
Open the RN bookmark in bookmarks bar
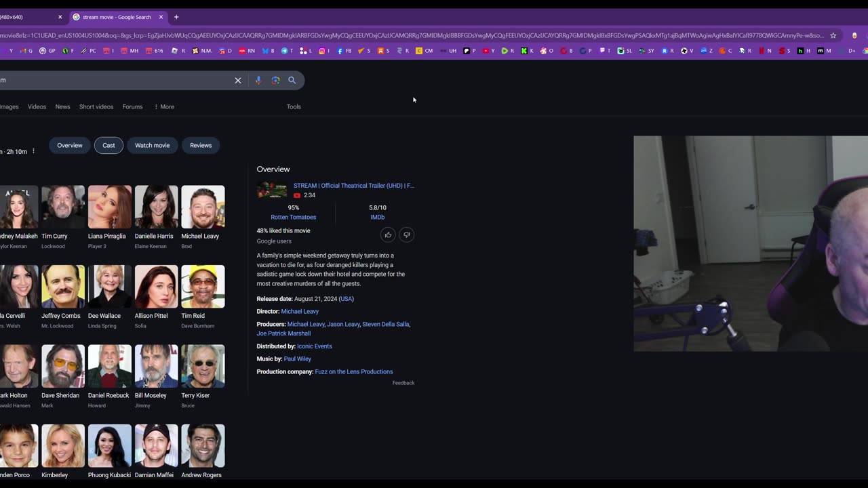[247, 51]
